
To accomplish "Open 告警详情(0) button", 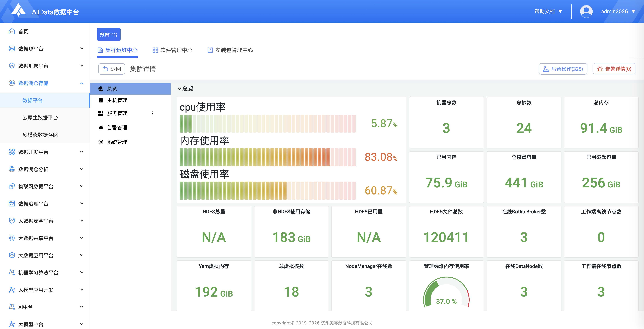I will pyautogui.click(x=614, y=69).
